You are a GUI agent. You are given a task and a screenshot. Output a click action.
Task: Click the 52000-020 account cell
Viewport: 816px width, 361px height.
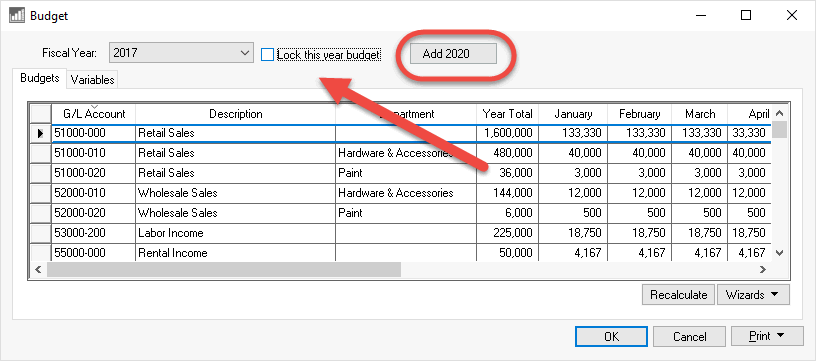pos(94,213)
